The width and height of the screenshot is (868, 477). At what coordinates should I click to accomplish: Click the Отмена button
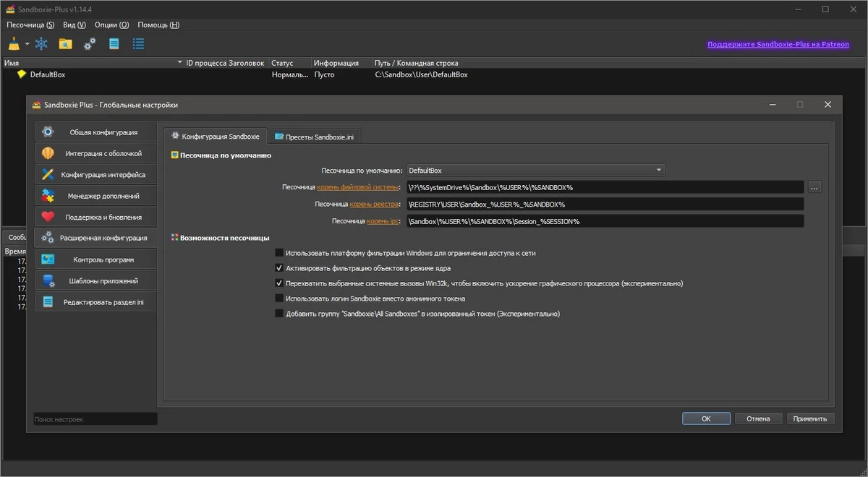coord(758,418)
